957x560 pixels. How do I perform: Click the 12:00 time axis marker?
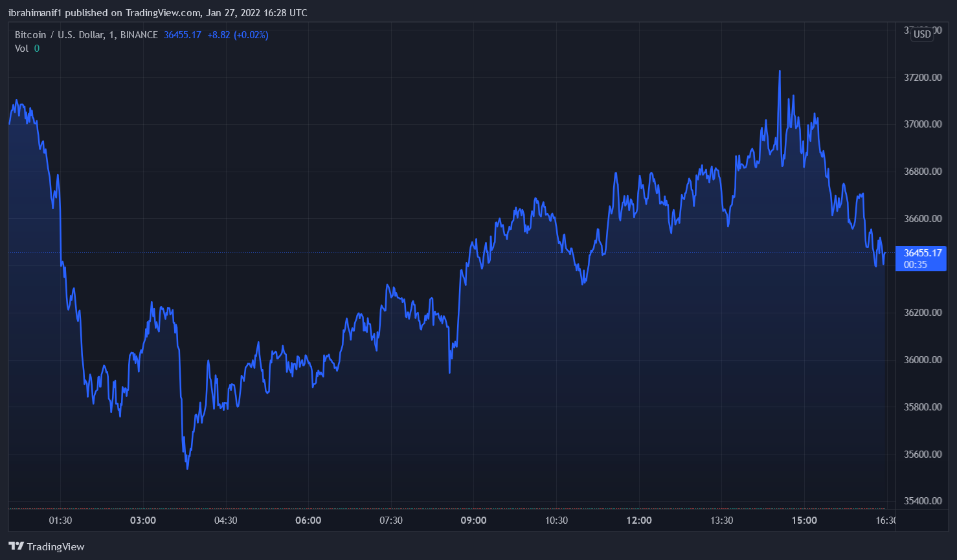click(x=638, y=521)
